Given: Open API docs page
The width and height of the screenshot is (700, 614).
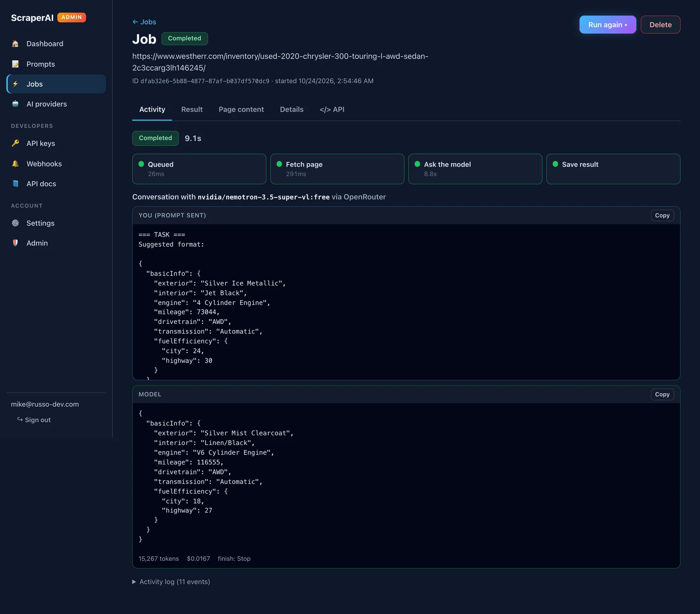Looking at the screenshot, I should (56, 184).
